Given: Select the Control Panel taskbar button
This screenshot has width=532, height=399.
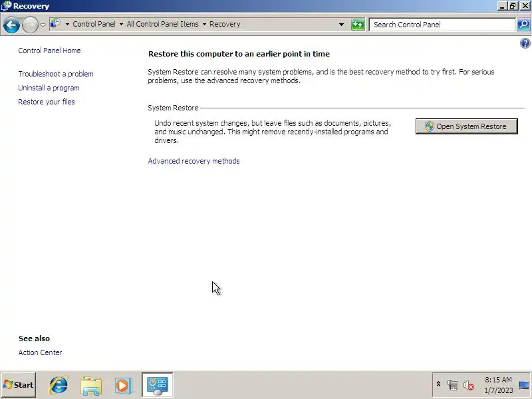Looking at the screenshot, I should coord(158,385).
